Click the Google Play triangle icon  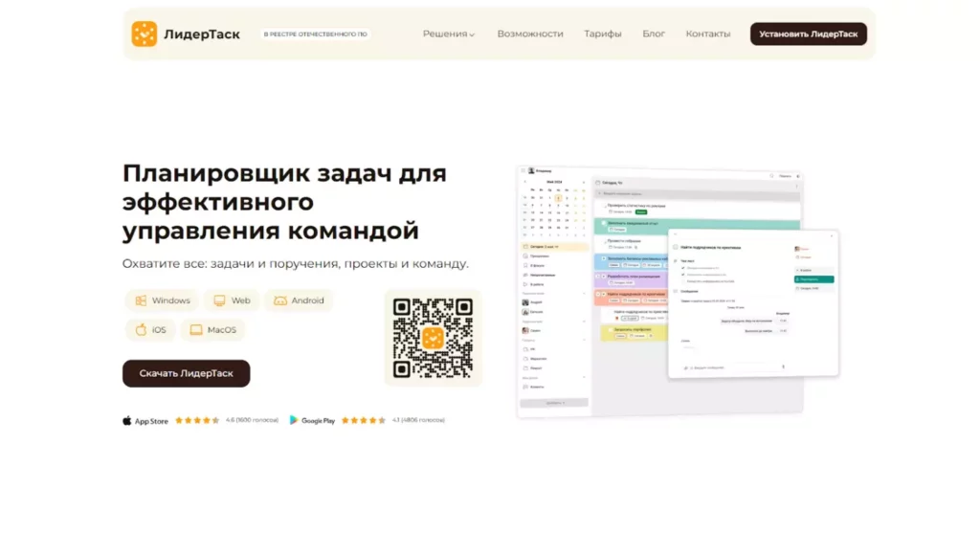click(293, 420)
